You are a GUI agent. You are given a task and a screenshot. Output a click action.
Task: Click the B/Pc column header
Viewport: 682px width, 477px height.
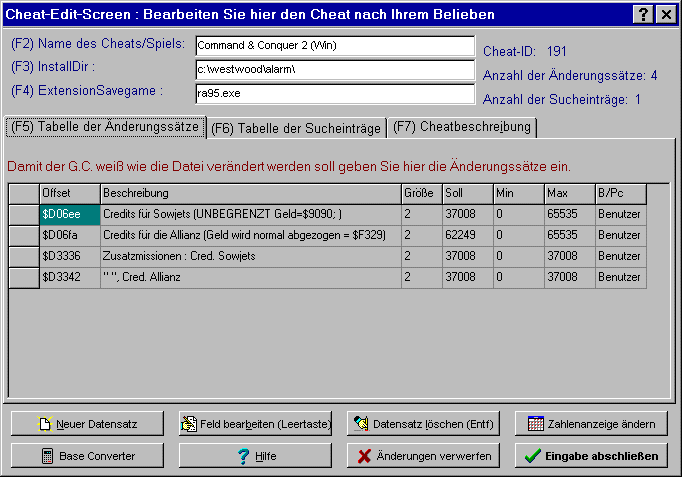click(621, 193)
